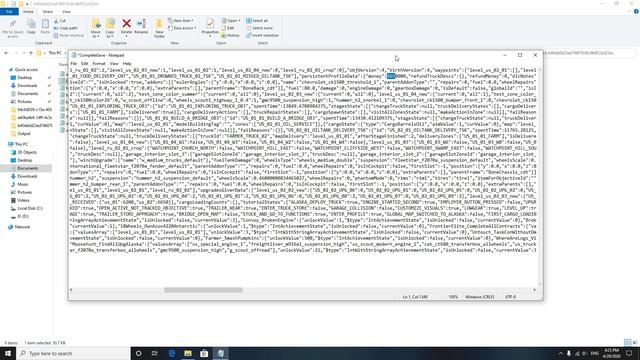Open the Copy to dropdown
This screenshot has height=360, width=640.
(110, 28)
